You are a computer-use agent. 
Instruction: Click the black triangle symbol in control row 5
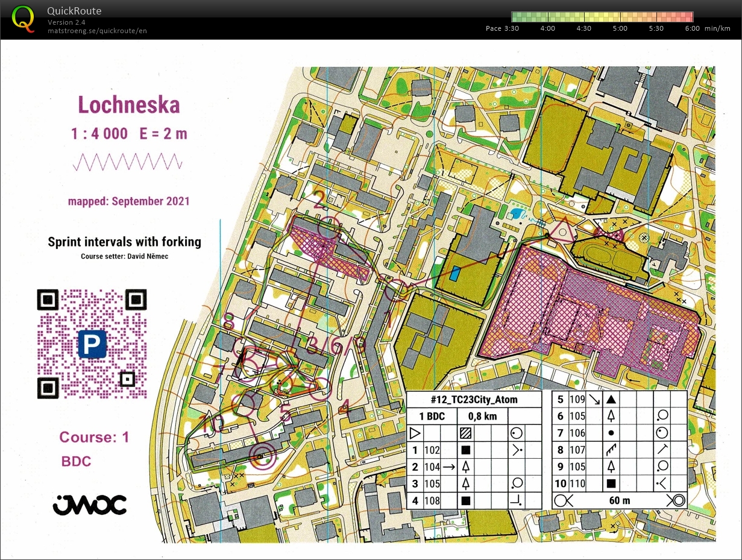(610, 399)
